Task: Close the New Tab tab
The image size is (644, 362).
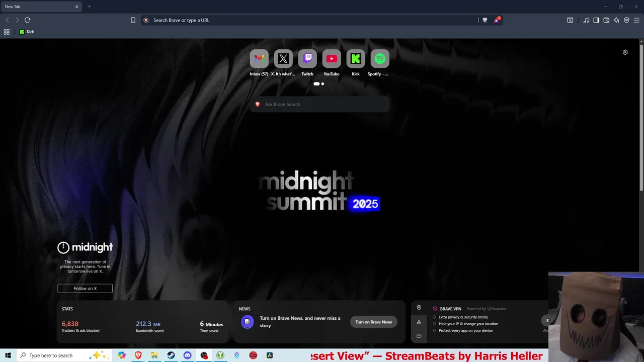Action: coord(76,7)
